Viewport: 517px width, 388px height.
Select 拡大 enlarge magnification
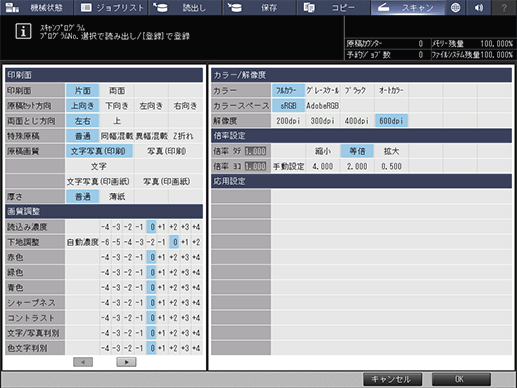click(391, 151)
